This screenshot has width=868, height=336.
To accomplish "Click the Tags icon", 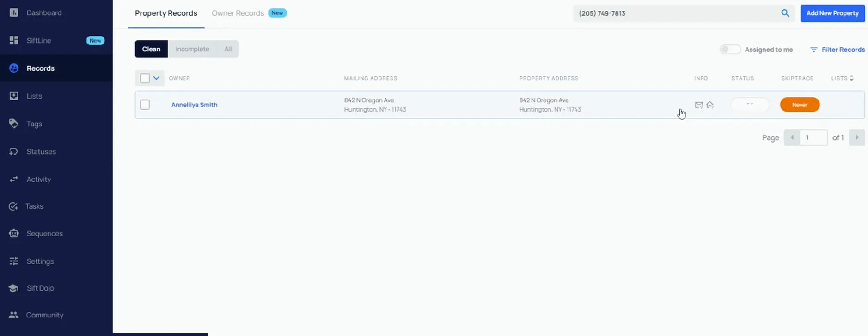I will tap(14, 124).
